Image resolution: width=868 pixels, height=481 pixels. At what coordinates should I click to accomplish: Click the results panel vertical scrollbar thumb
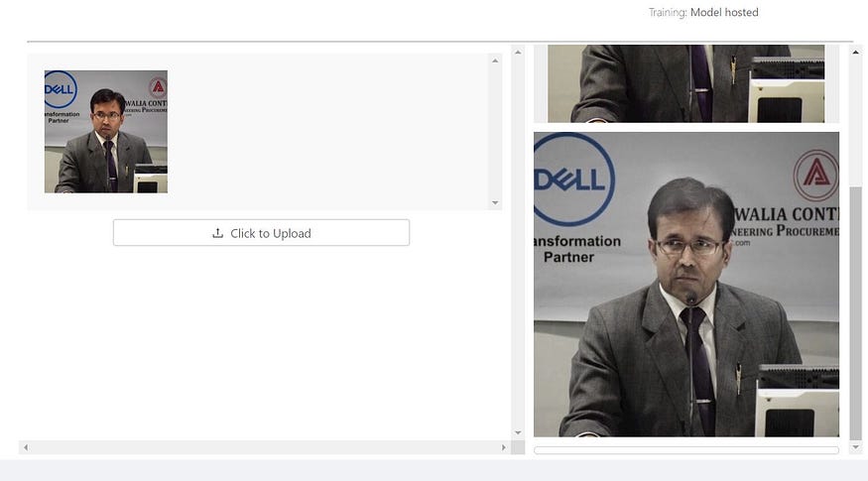pyautogui.click(x=856, y=313)
